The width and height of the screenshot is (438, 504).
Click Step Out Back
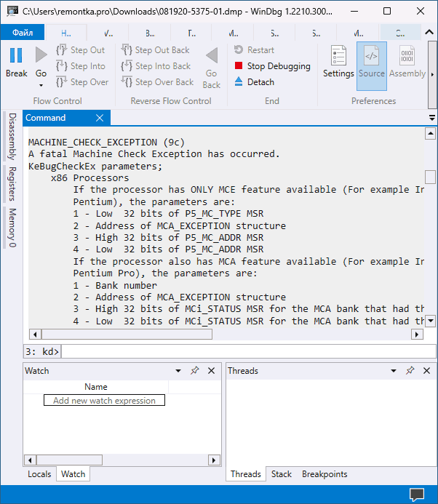click(156, 50)
